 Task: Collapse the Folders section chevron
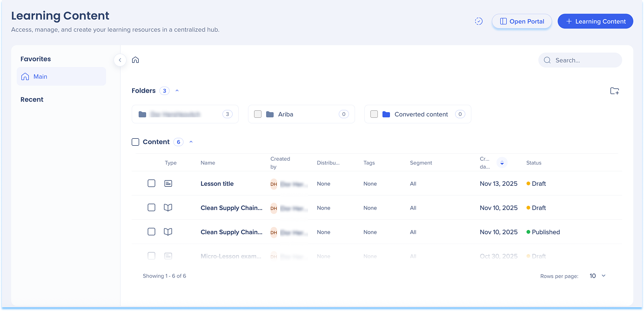click(177, 91)
